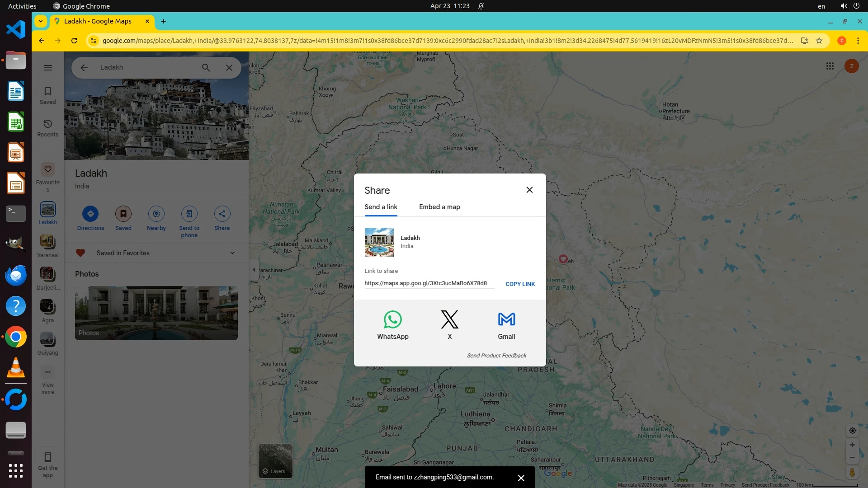Toggle the Layers map view
Image resolution: width=868 pixels, height=488 pixels.
275,461
